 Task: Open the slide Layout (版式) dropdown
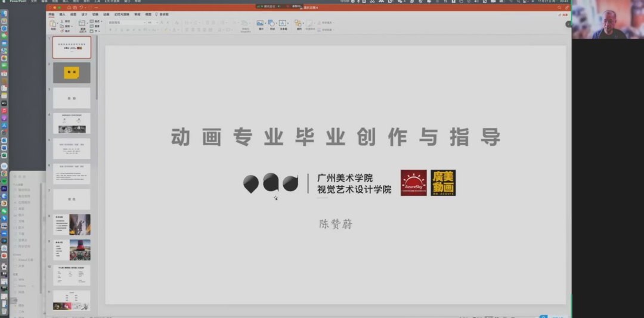pos(96,21)
